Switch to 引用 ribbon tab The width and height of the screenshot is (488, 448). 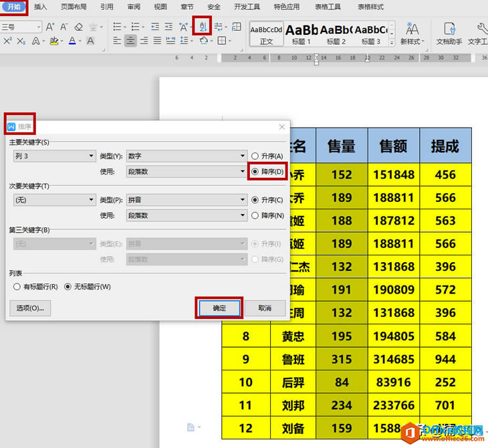tap(107, 7)
